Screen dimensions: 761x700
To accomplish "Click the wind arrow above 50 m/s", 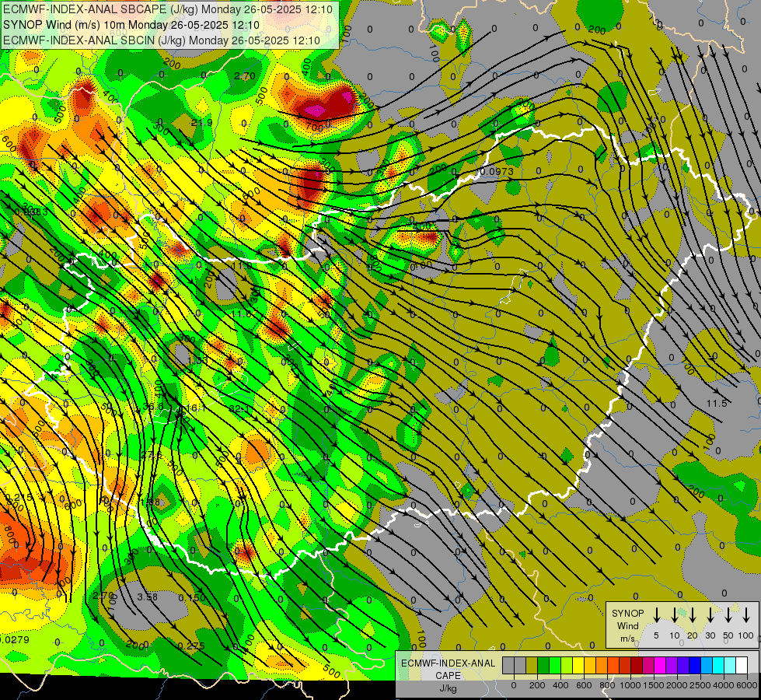I will (728, 614).
